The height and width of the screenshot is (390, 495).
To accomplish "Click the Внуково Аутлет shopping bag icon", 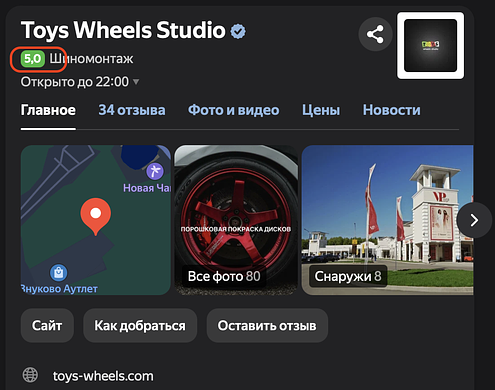I will click(x=59, y=273).
